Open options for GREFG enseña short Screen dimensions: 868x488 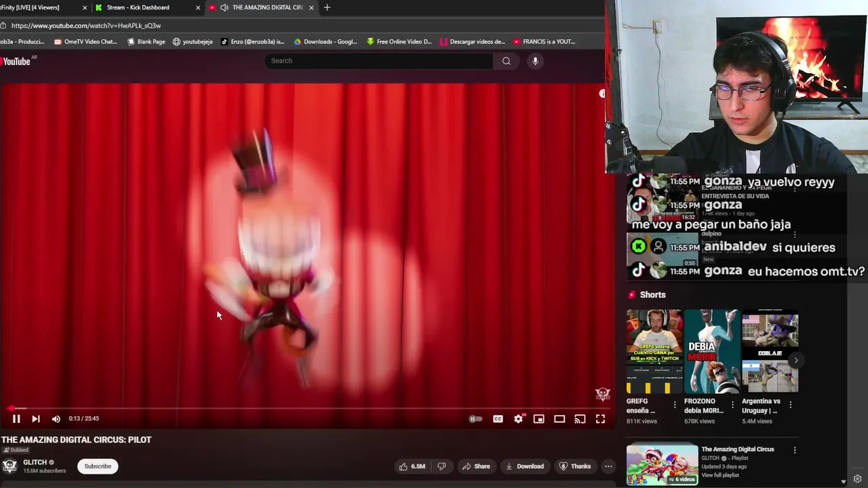click(674, 405)
